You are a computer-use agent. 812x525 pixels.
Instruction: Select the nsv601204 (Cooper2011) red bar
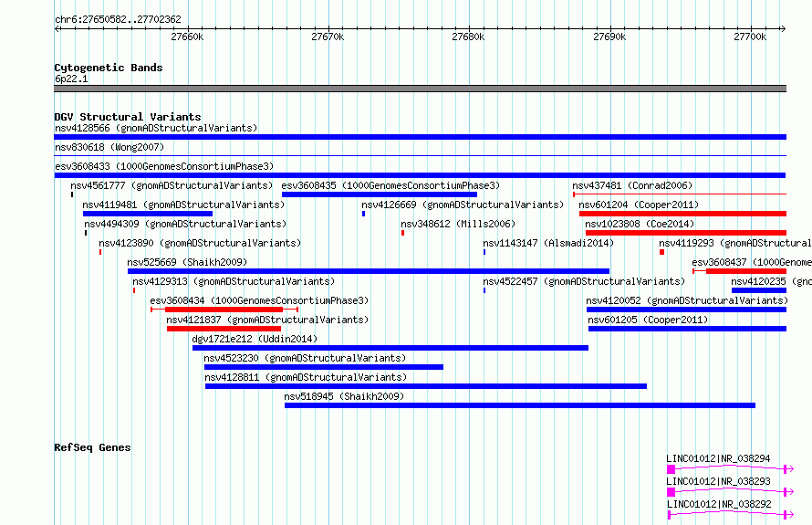(682, 214)
